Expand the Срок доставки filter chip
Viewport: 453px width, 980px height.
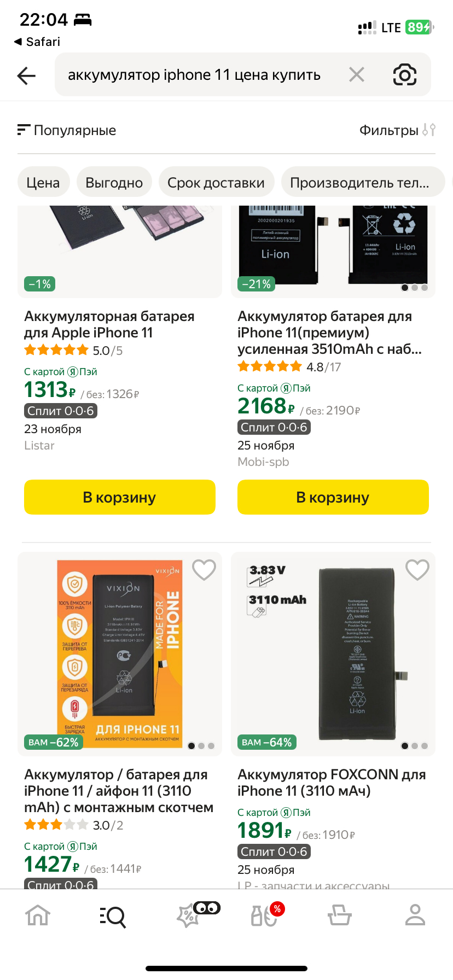pyautogui.click(x=216, y=183)
